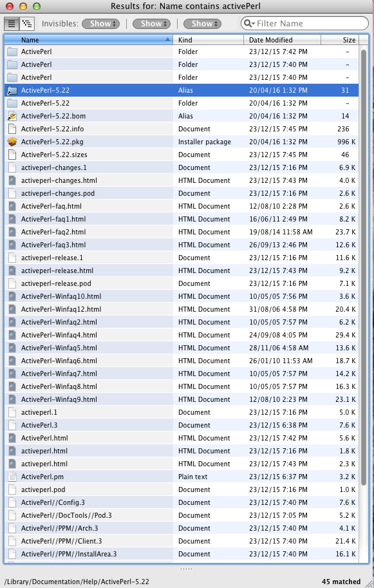Click the ActivePerl.html file icon
Image resolution: width=374 pixels, height=588 pixels.
click(12, 438)
